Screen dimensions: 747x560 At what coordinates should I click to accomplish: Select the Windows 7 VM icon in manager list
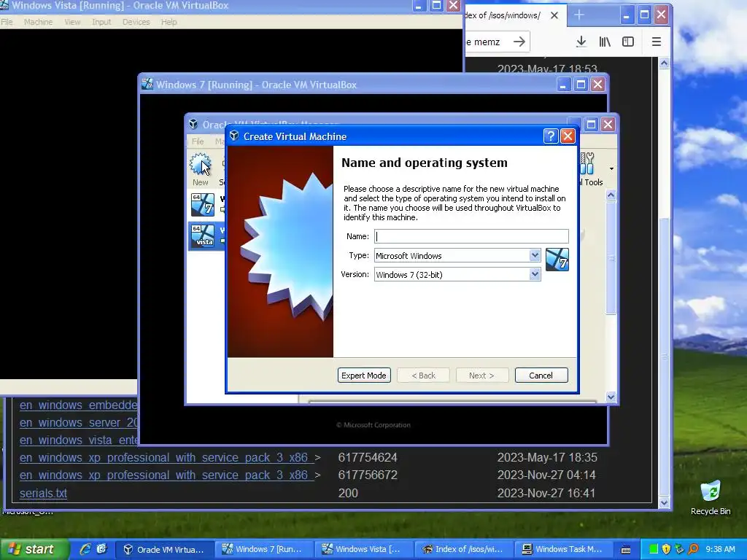(203, 205)
